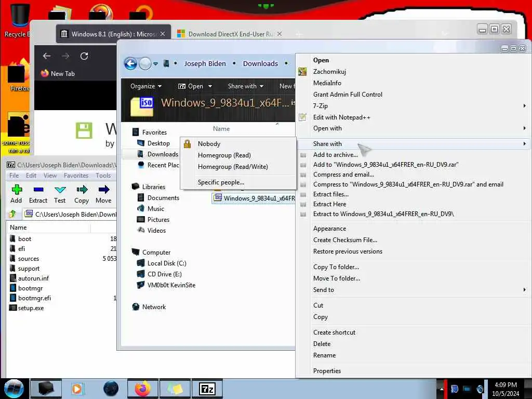Click the lock icon beside Nobody
Screen dimensions: 532x399
pos(187,144)
